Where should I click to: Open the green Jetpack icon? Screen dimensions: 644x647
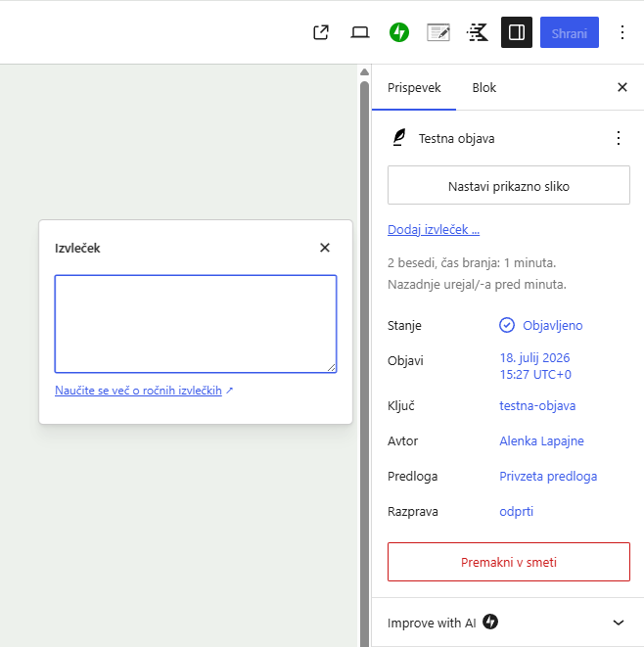click(x=399, y=32)
